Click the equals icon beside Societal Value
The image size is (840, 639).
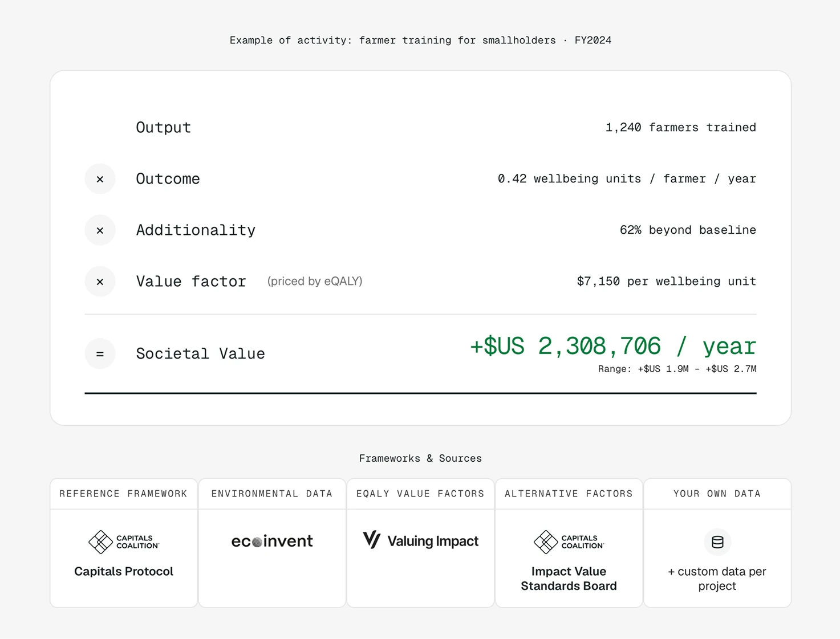point(100,354)
